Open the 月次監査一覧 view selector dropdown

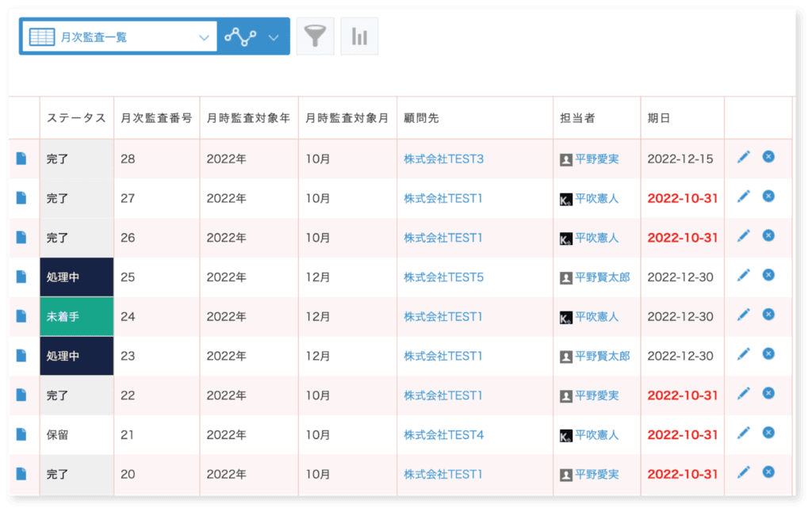pyautogui.click(x=120, y=36)
